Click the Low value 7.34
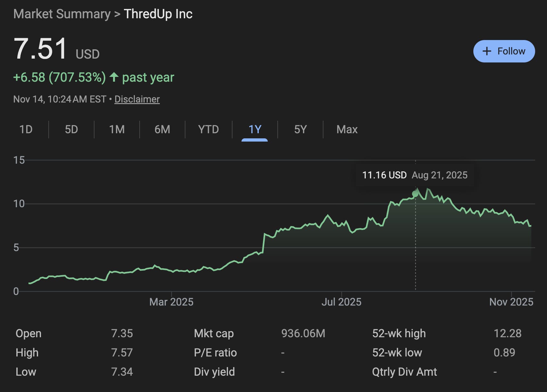 coord(122,372)
